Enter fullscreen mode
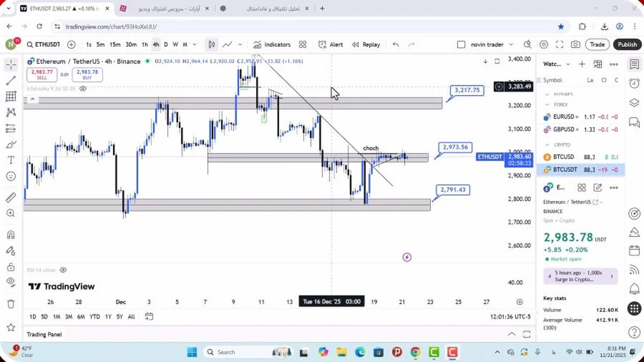Screen dimensions: 644x362 click(559, 45)
